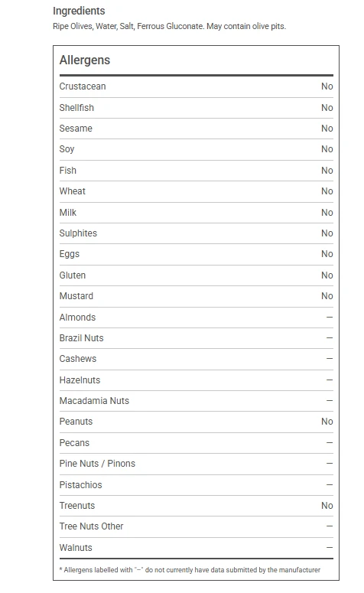Select the Soy row label
The height and width of the screenshot is (593, 364).
point(67,149)
